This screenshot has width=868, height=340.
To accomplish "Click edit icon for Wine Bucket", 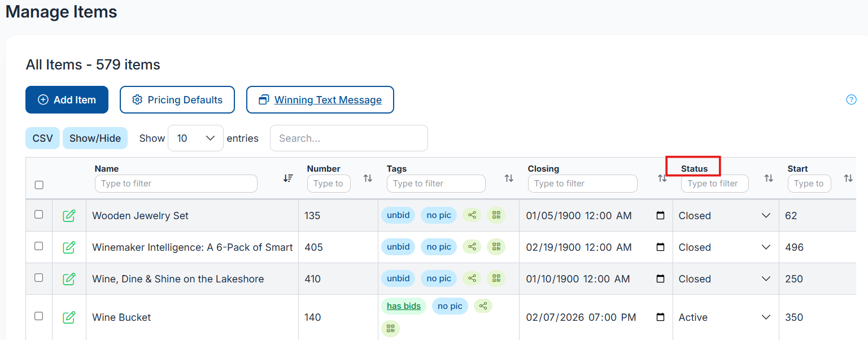I will click(x=69, y=317).
